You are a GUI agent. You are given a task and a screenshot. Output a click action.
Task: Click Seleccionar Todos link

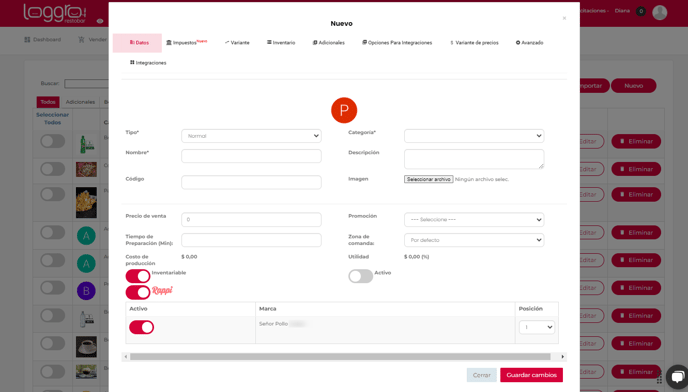pyautogui.click(x=52, y=119)
